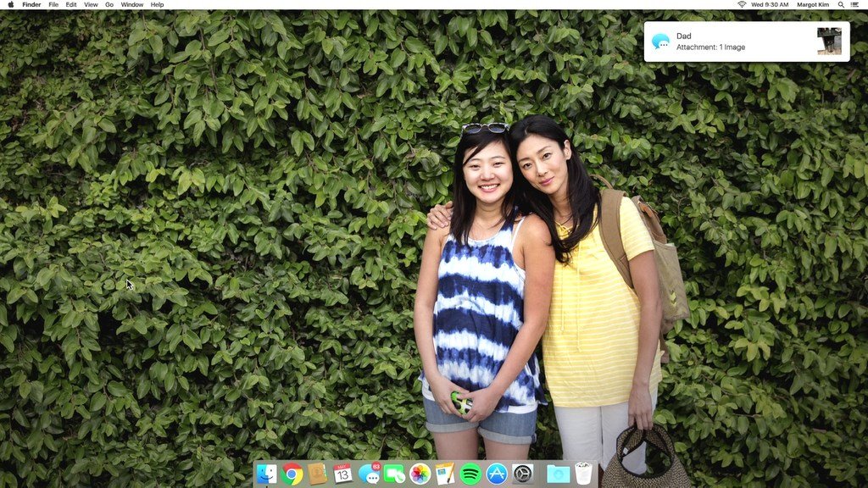Open Spotlight search magnifier icon
The image size is (868, 488).
841,4
